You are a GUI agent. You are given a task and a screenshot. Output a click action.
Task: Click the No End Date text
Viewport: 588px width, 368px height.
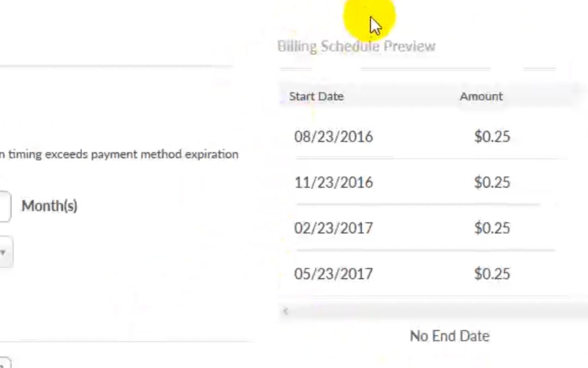[x=450, y=336]
